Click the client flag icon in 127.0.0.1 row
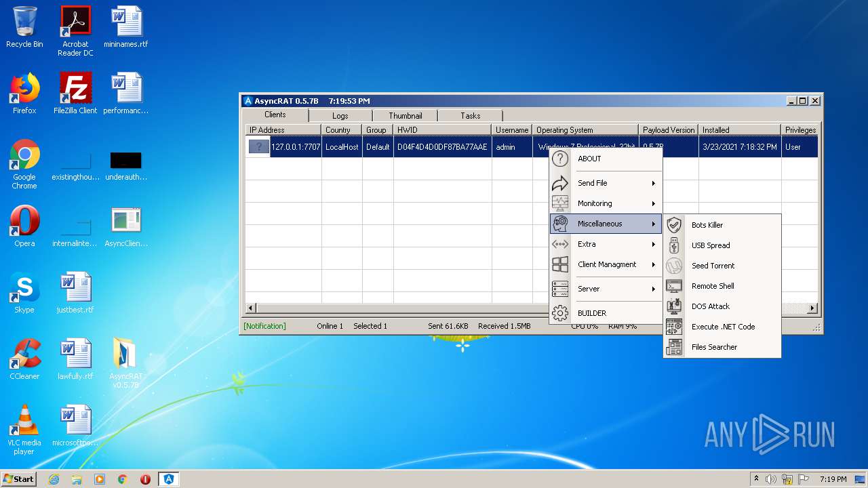This screenshot has width=868, height=488. click(258, 146)
